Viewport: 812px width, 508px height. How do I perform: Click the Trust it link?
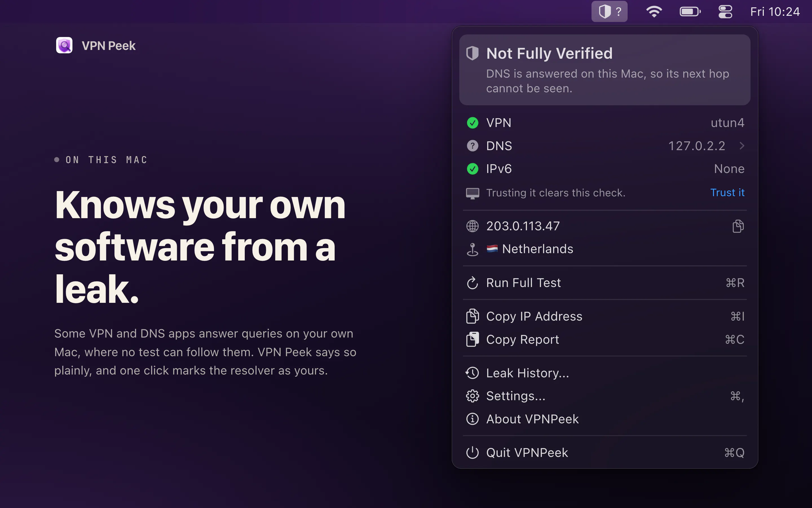pos(727,192)
